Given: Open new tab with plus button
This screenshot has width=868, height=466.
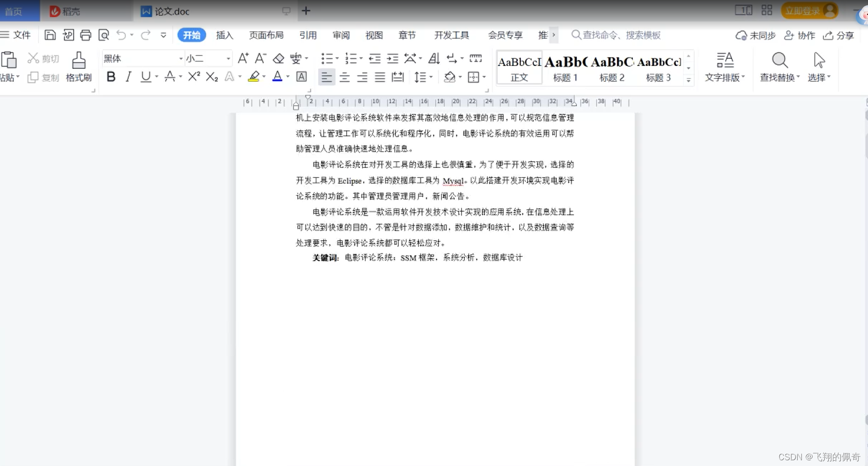Looking at the screenshot, I should click(x=306, y=11).
